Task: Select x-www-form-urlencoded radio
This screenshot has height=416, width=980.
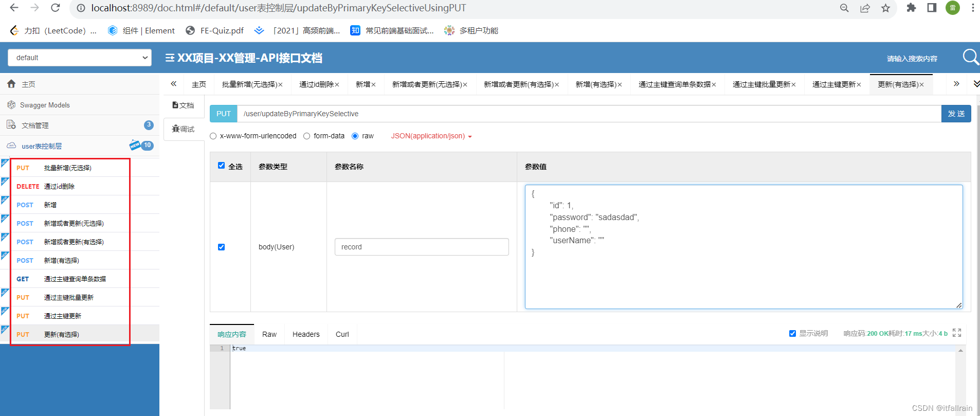Action: [x=213, y=136]
